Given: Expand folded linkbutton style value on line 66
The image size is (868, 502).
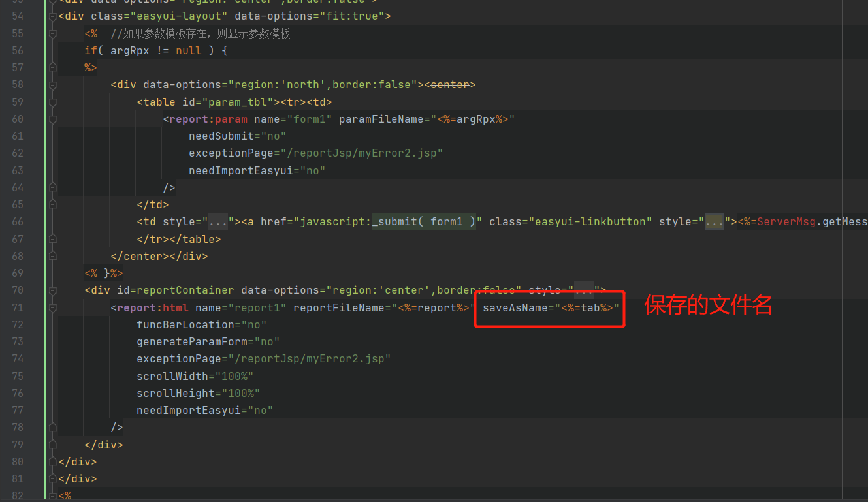Looking at the screenshot, I should tap(715, 222).
